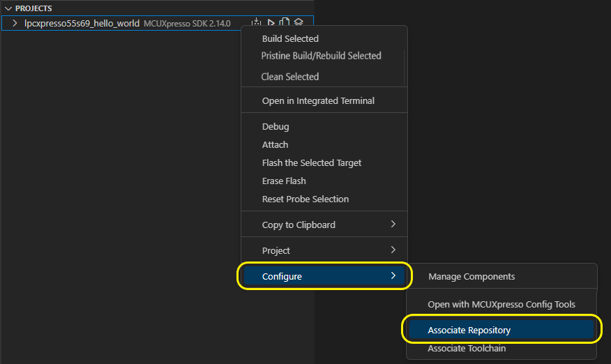Screen dimensions: 611x364
Task: Expand the lpcxpresso55s69_hello_world project
Action: (15, 23)
